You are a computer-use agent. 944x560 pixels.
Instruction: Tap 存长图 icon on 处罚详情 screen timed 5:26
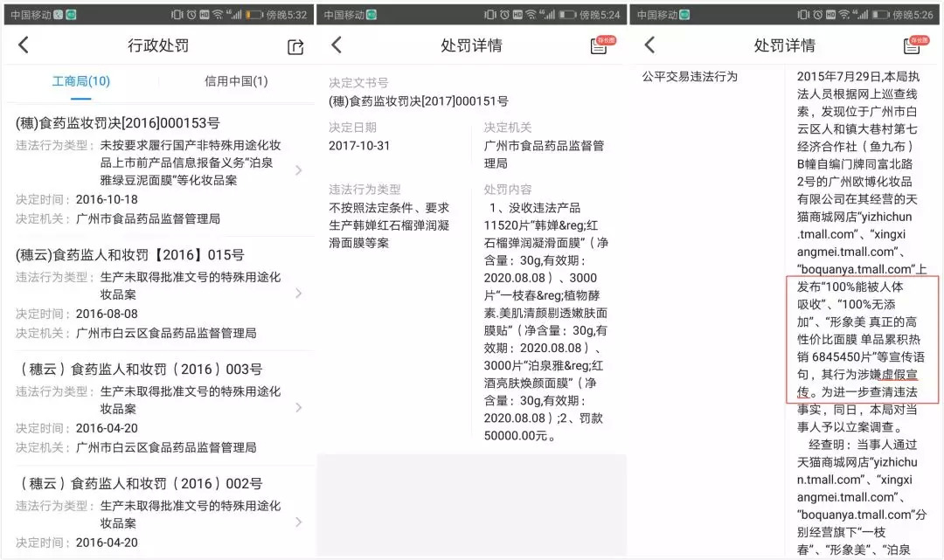point(913,45)
